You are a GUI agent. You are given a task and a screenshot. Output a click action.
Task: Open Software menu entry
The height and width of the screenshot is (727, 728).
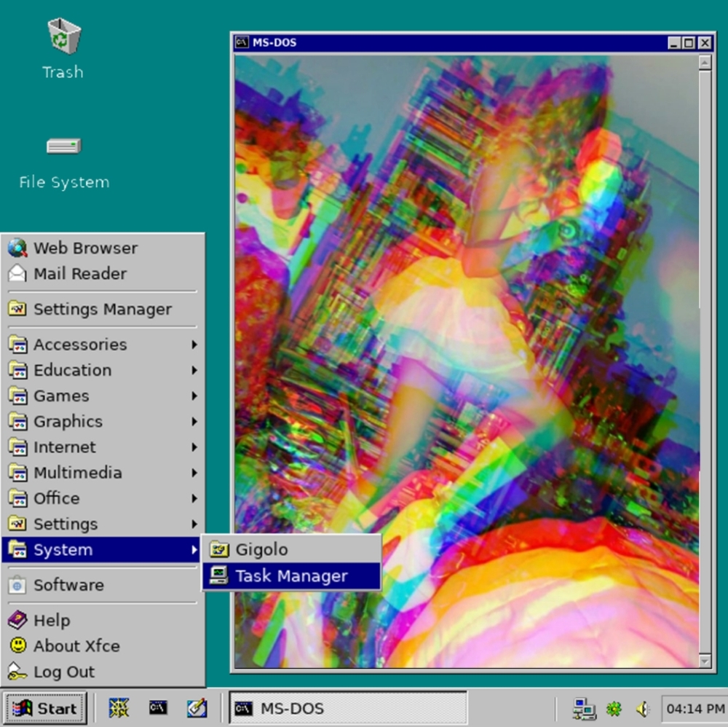pos(103,586)
